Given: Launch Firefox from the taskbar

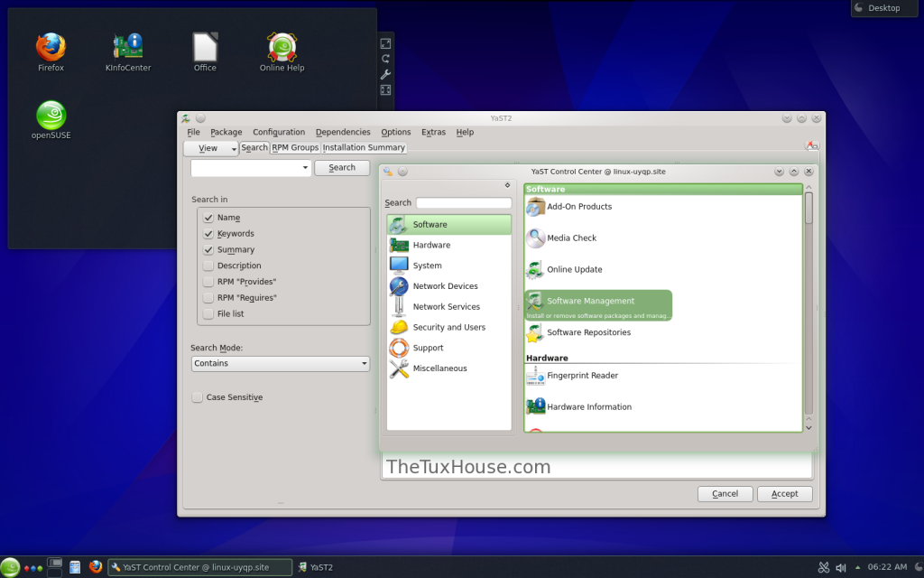Looking at the screenshot, I should (x=96, y=567).
